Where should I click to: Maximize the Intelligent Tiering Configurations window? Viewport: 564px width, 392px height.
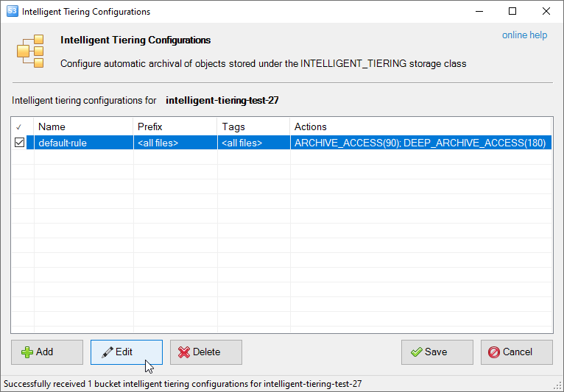(512, 12)
